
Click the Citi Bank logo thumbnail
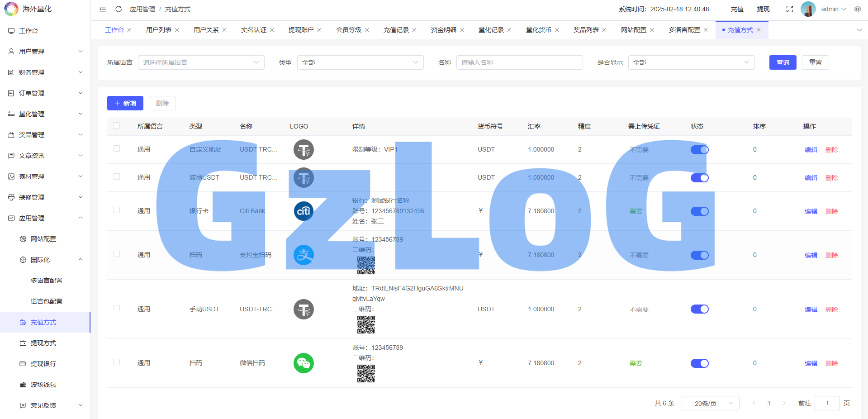pos(304,211)
